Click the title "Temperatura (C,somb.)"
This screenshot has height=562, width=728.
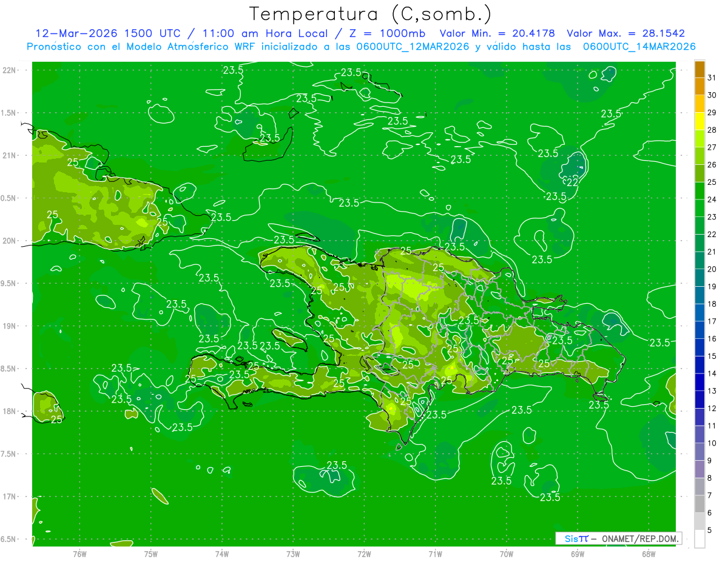pos(370,13)
